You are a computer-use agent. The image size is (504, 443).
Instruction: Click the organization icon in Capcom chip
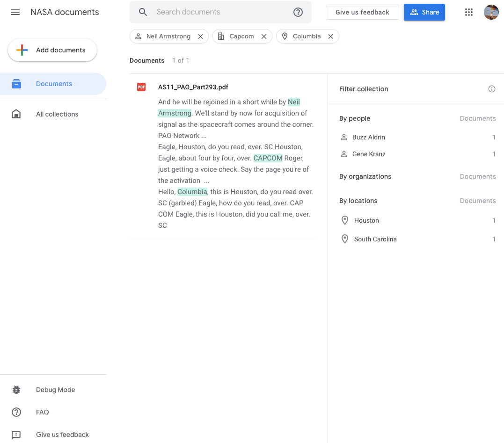221,36
